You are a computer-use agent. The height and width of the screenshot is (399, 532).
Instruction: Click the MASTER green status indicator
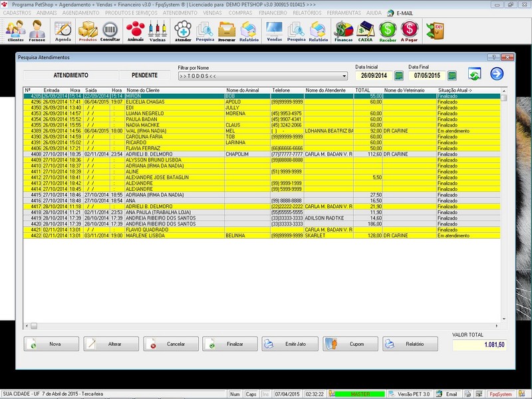click(x=360, y=394)
